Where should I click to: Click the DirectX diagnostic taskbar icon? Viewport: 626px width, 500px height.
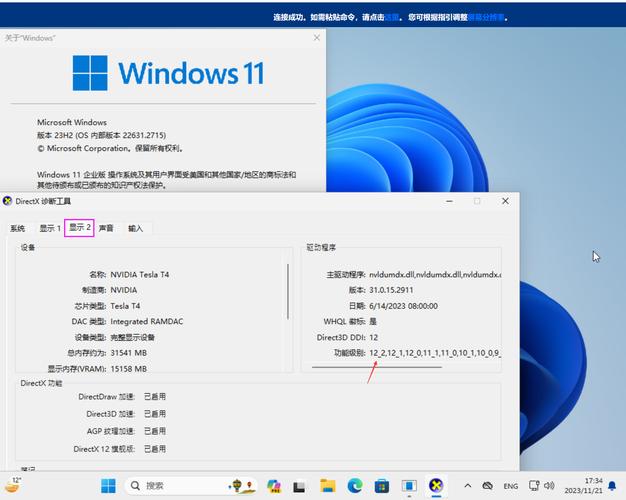(436, 486)
